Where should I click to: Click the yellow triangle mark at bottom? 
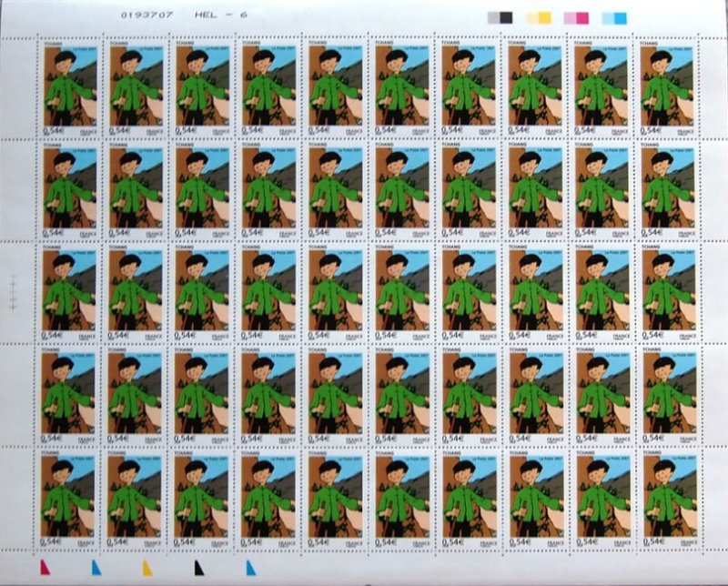point(147,568)
